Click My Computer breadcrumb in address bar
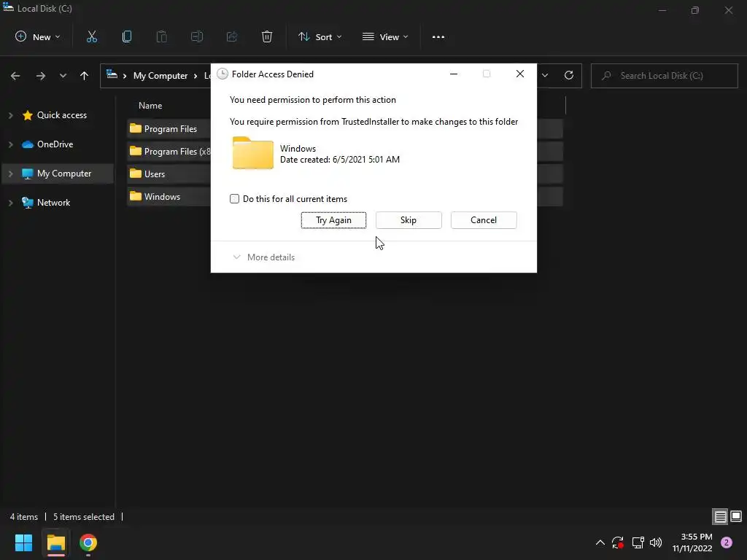The height and width of the screenshot is (560, 747). (160, 76)
